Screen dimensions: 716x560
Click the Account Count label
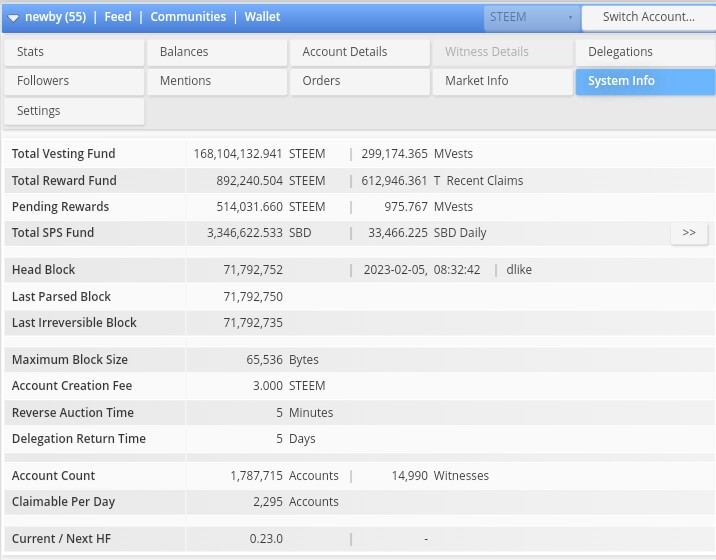click(x=53, y=476)
